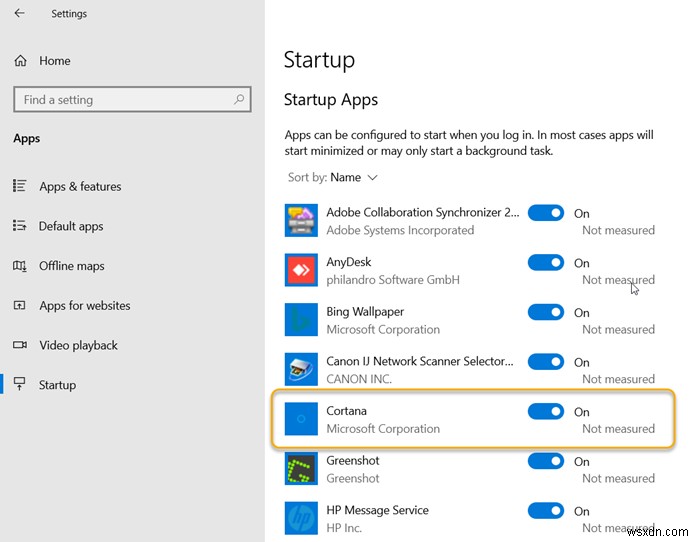Click the Adobe Collaboration Synchronizer icon
This screenshot has width=700, height=542.
tap(301, 220)
